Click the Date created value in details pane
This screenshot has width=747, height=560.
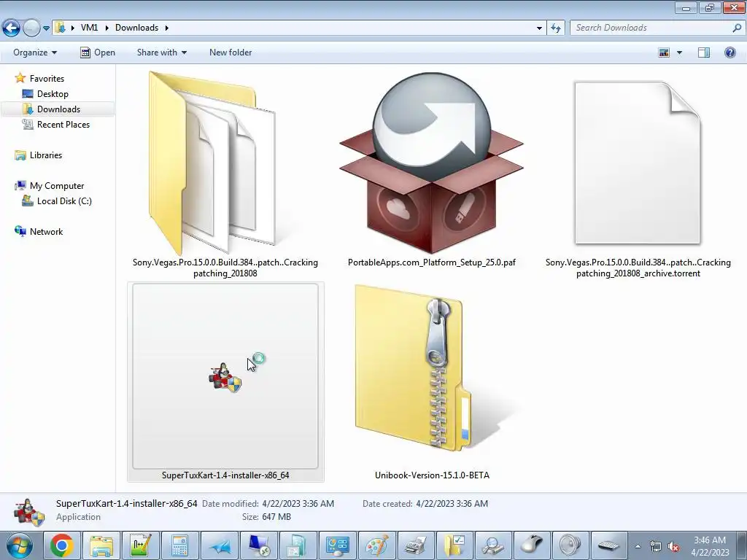[x=452, y=503]
